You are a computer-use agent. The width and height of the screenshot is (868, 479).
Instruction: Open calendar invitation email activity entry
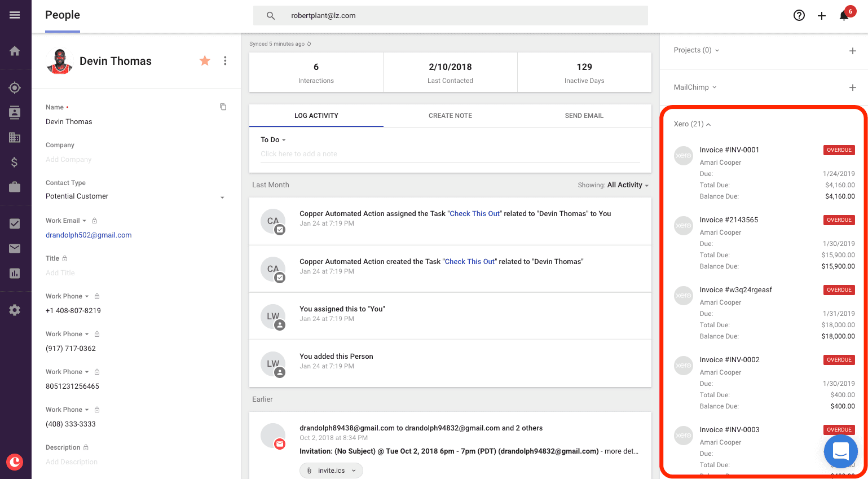click(450, 446)
